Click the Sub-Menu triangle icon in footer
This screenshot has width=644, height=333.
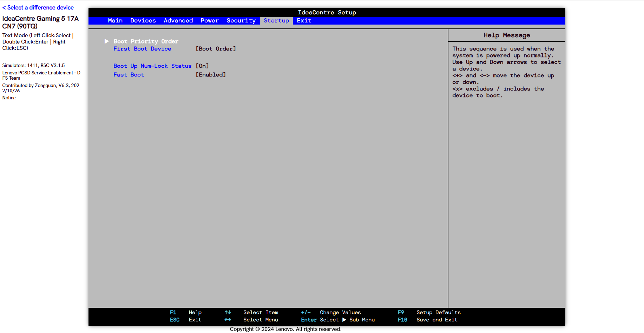(344, 320)
